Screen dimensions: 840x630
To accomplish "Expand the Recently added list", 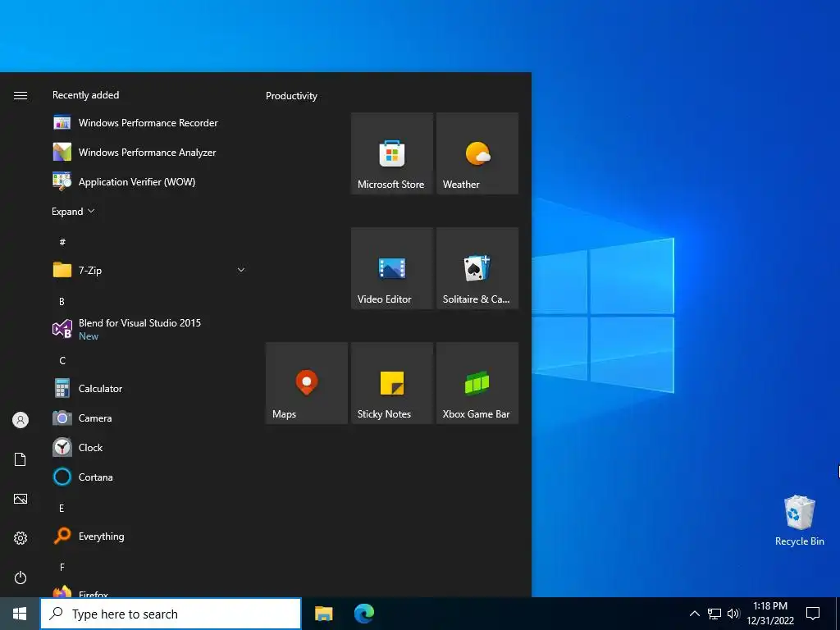I will pos(73,212).
